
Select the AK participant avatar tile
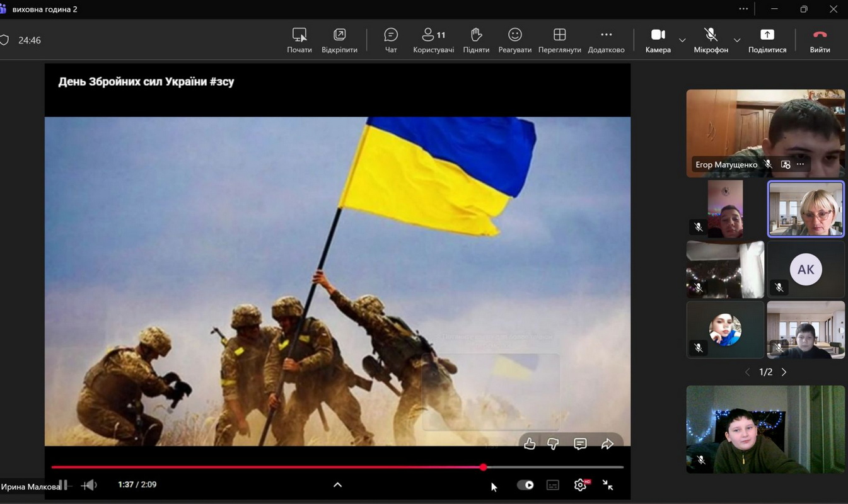coord(806,270)
